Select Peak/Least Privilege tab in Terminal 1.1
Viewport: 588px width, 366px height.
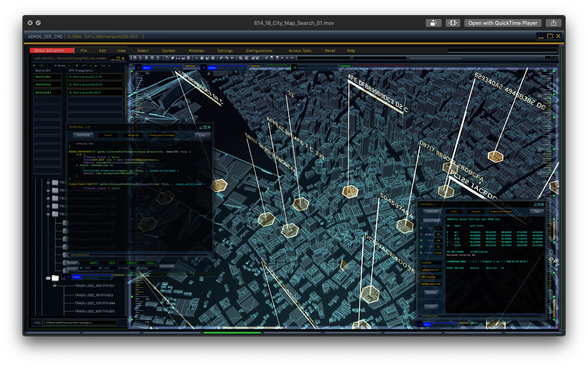pos(501,211)
